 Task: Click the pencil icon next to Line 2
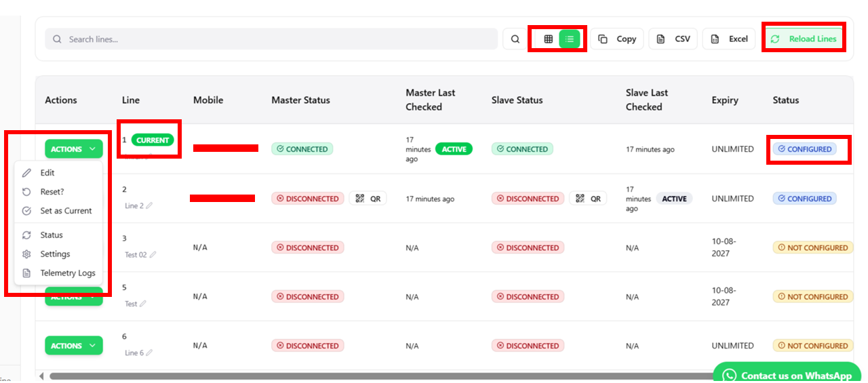pyautogui.click(x=149, y=206)
